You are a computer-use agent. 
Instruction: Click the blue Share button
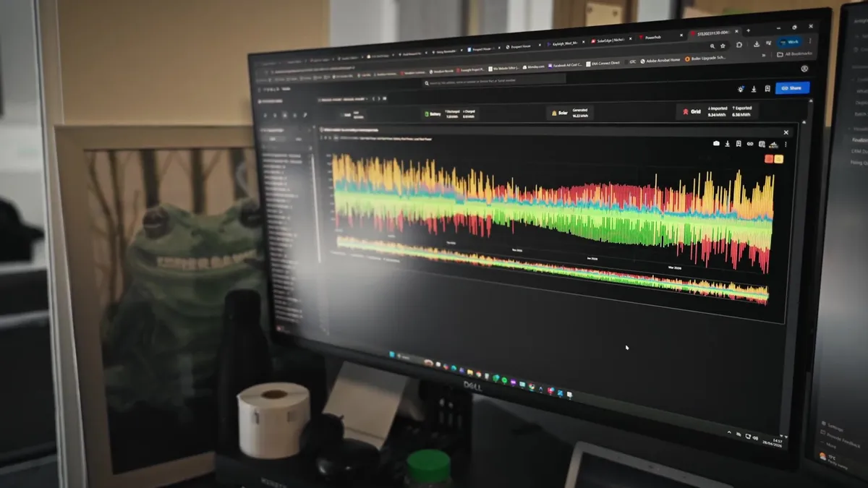[x=792, y=88]
